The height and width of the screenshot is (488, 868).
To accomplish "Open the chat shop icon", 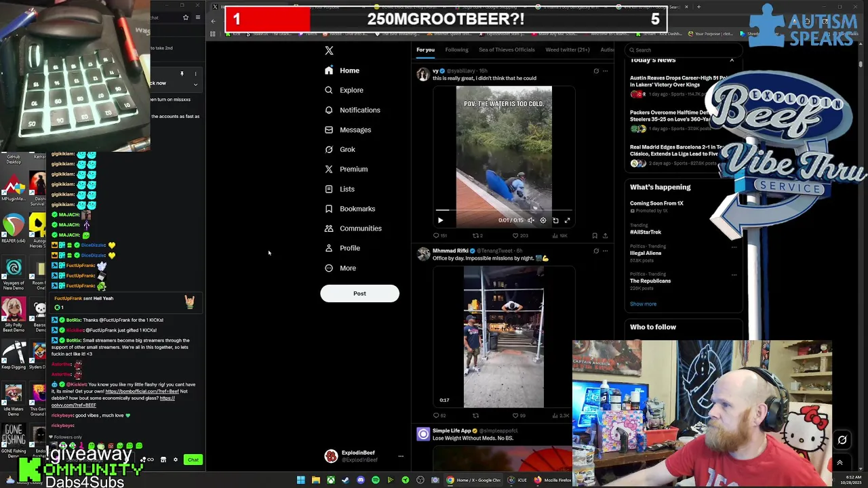I will tap(163, 460).
